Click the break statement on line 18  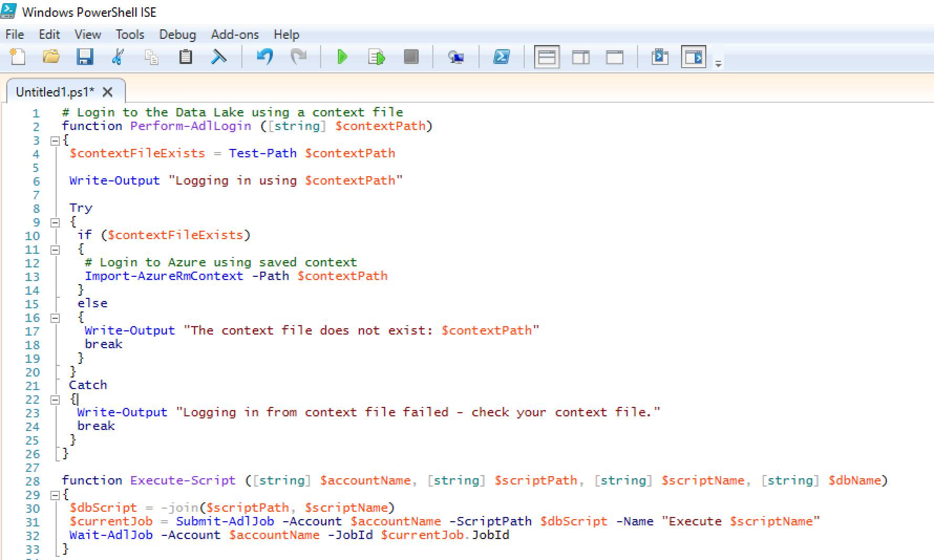tap(103, 344)
